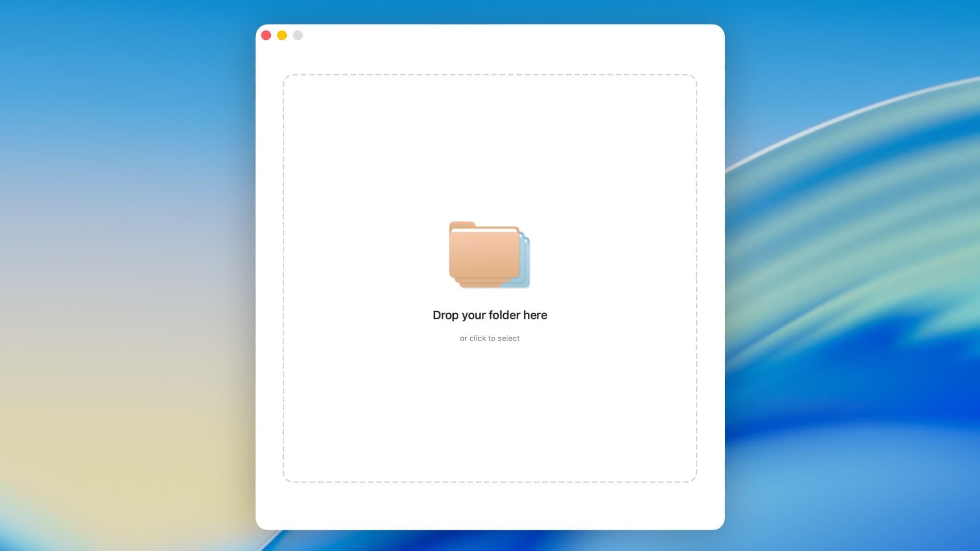This screenshot has width=980, height=551.
Task: Click the word 'folder' in the heading
Action: tap(504, 315)
